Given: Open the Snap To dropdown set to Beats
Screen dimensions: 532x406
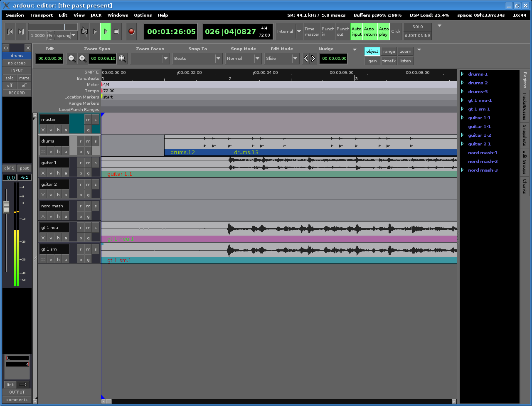Looking at the screenshot, I should (198, 59).
